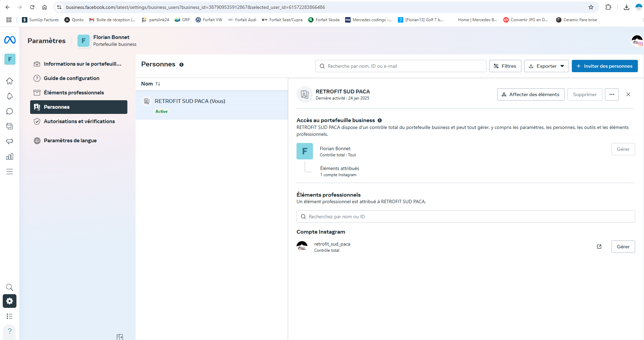This screenshot has height=340, width=644.
Task: Click info icon beside Accès au portefeuille business
Action: click(380, 120)
